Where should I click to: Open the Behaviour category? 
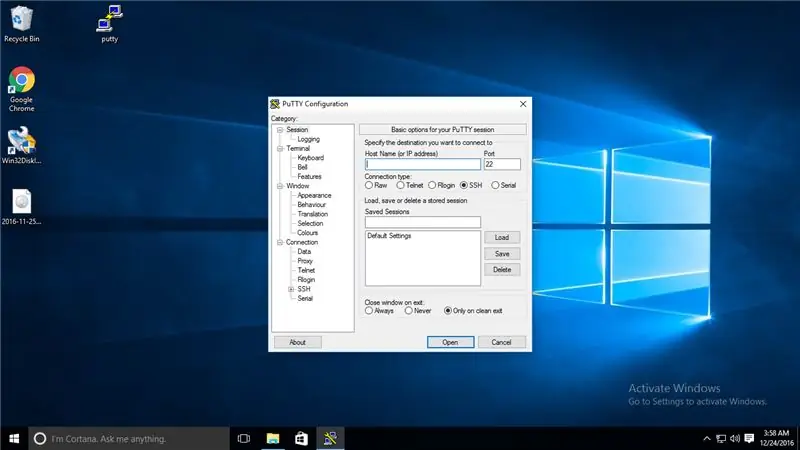(x=311, y=205)
